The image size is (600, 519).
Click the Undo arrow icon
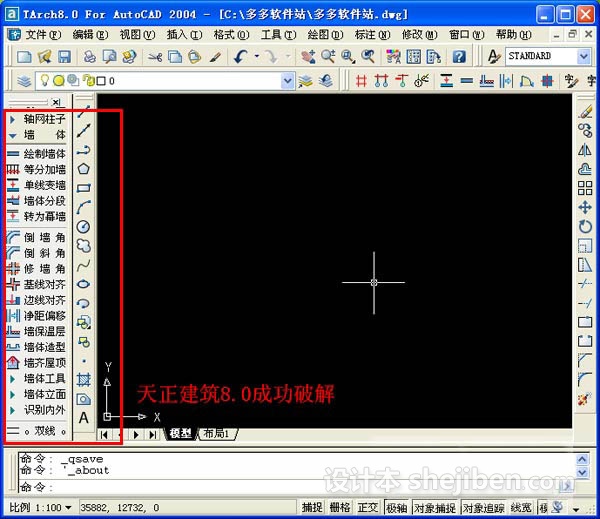click(x=241, y=57)
